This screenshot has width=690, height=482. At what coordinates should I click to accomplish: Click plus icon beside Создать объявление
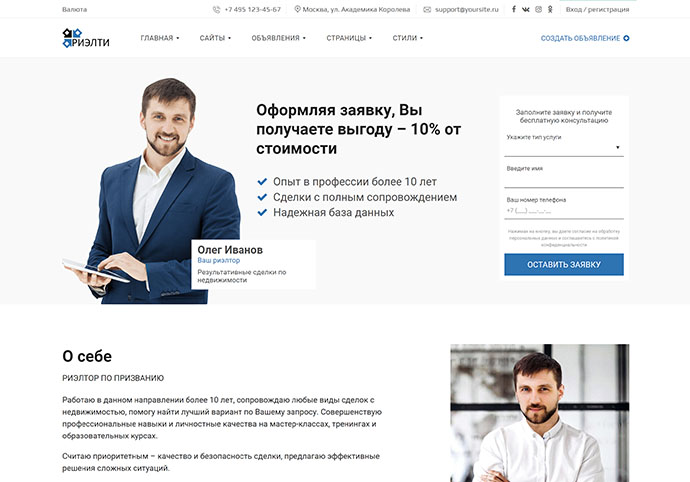[626, 38]
